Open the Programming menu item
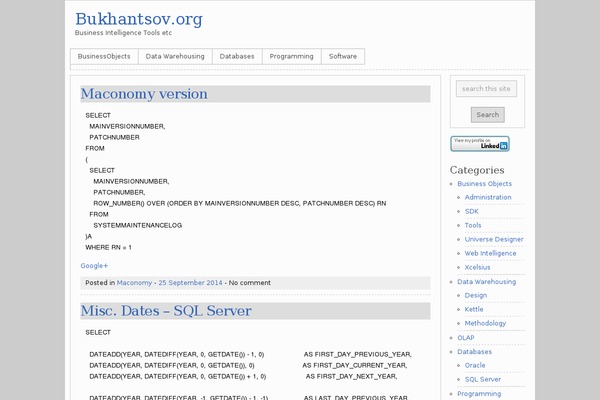 (291, 56)
